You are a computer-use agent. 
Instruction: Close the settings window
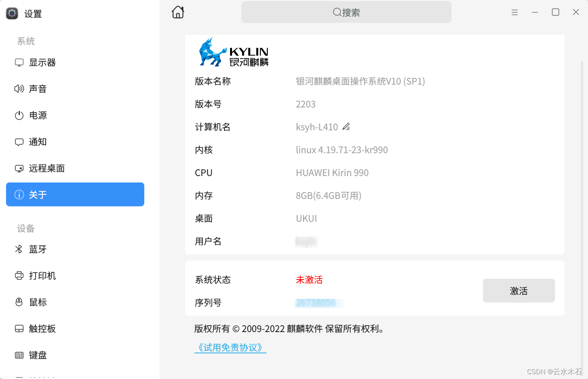coord(576,12)
